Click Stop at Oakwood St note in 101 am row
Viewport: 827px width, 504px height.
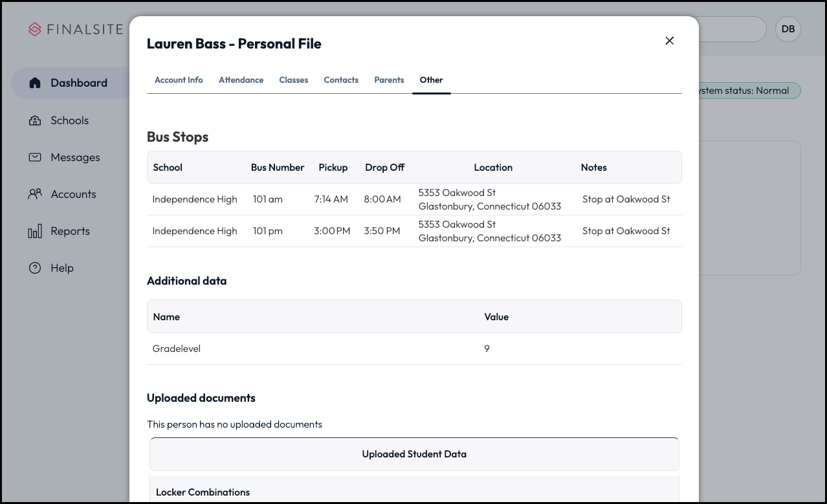pyautogui.click(x=626, y=199)
